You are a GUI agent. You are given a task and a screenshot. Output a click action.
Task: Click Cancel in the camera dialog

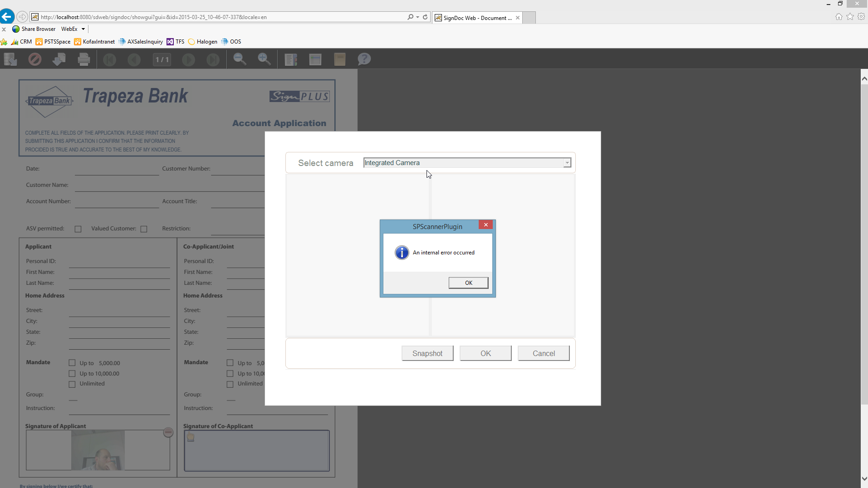(544, 353)
